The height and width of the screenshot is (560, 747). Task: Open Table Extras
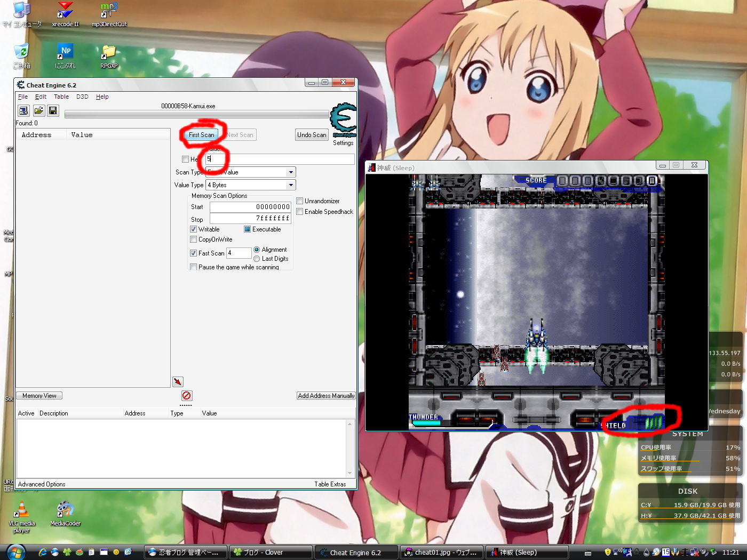pos(330,484)
